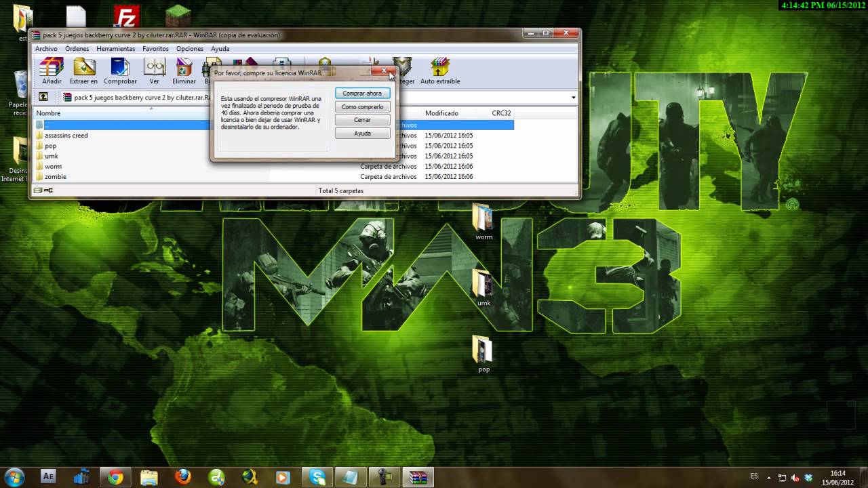The height and width of the screenshot is (488, 868).
Task: Click the green circular app in the taskbar
Action: click(216, 477)
